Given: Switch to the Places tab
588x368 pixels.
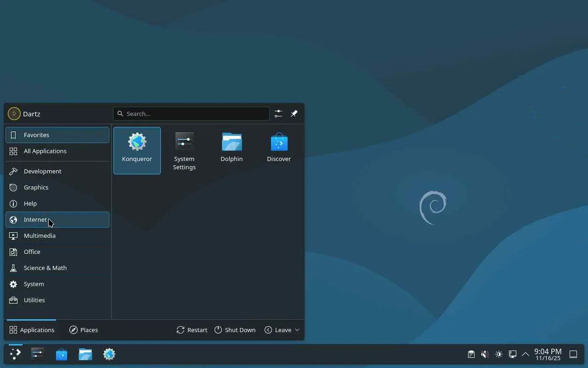Looking at the screenshot, I should tap(84, 330).
